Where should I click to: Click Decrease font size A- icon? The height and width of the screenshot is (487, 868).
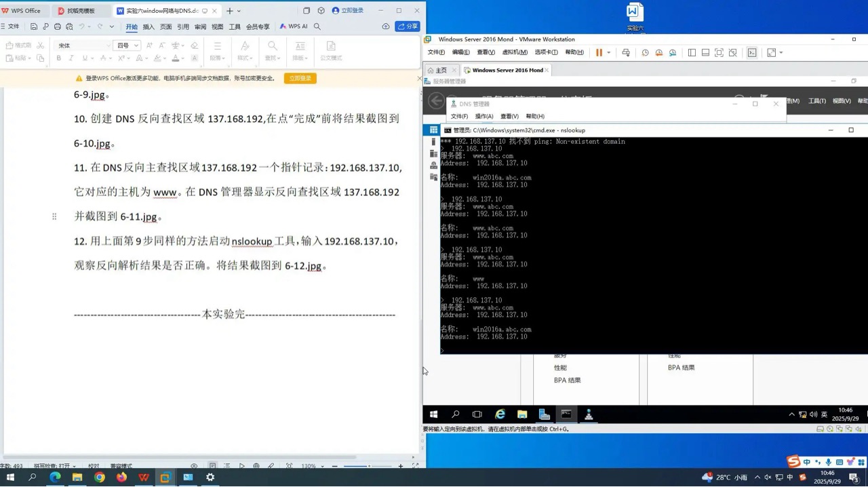click(162, 45)
